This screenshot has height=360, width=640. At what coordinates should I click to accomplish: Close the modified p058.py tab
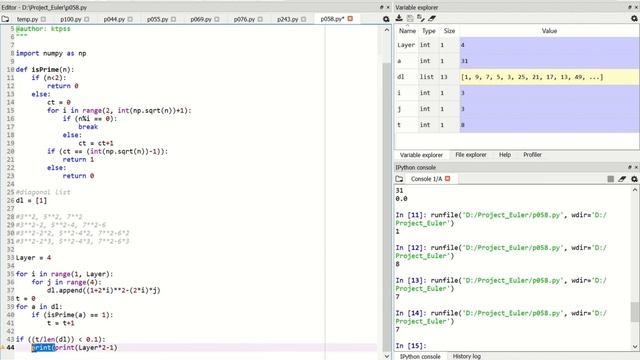[x=350, y=19]
